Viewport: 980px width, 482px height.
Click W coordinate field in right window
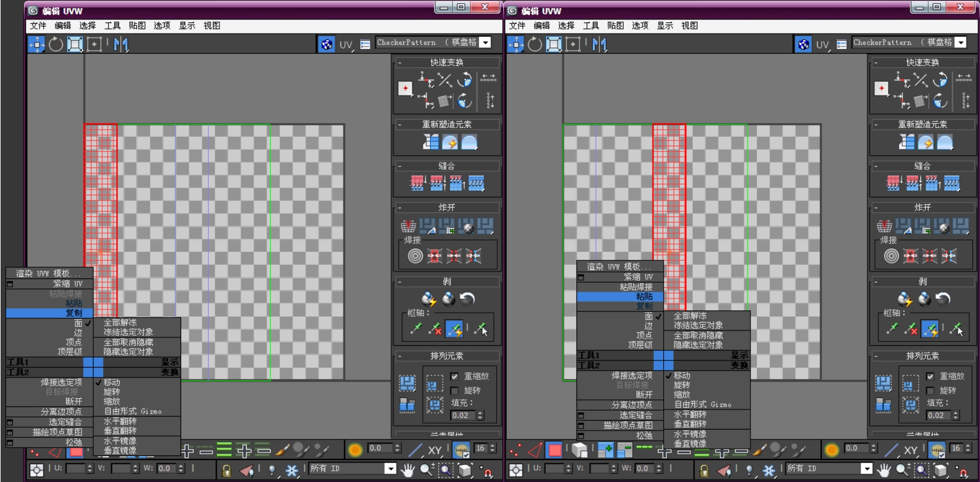(645, 468)
